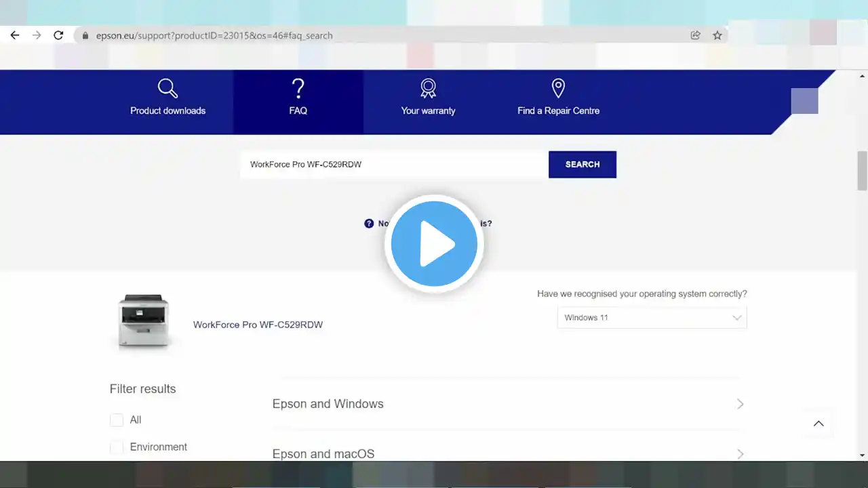Click the browser forward arrow

[x=37, y=35]
